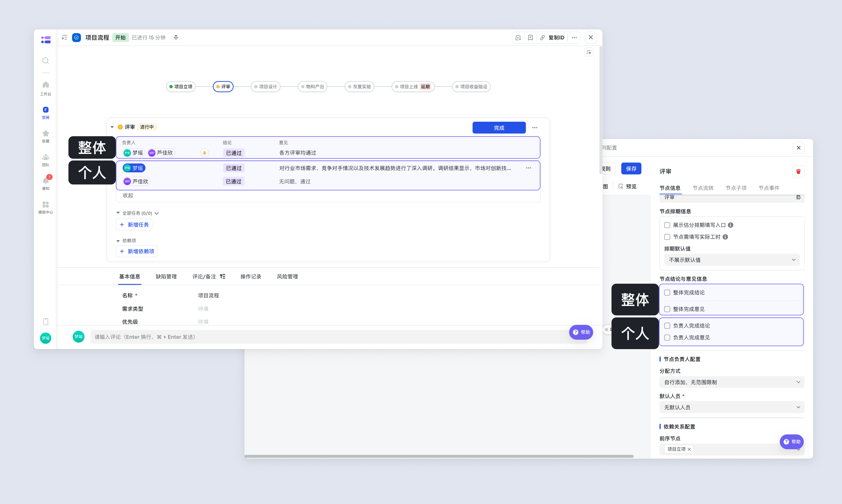Click the icon left of the header bookmark
The height and width of the screenshot is (504, 842).
click(518, 38)
